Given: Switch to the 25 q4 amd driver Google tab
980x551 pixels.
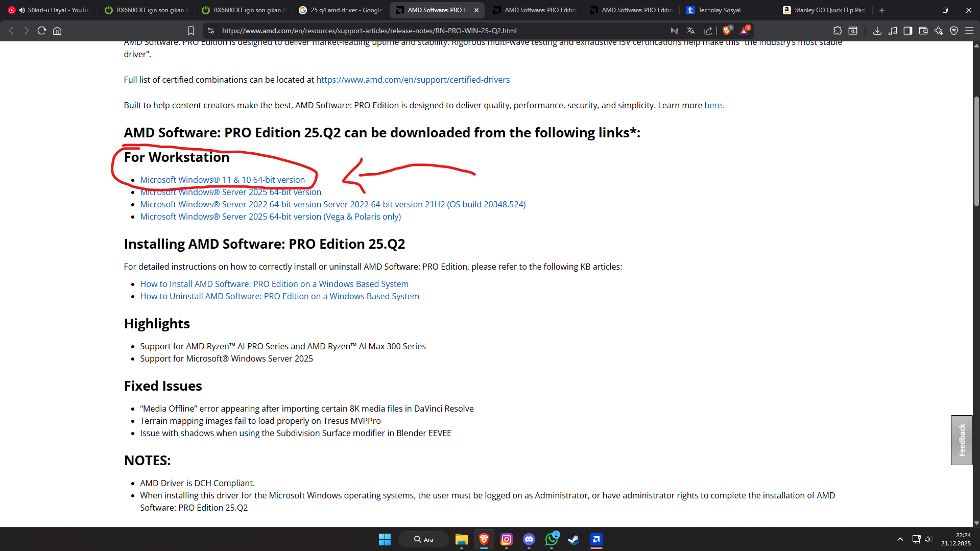Looking at the screenshot, I should tap(340, 10).
